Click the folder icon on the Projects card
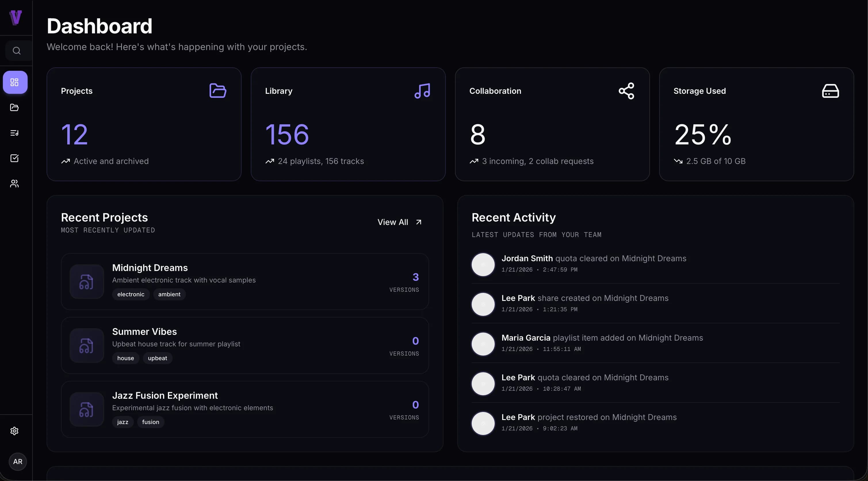This screenshot has height=481, width=868. pos(217,90)
